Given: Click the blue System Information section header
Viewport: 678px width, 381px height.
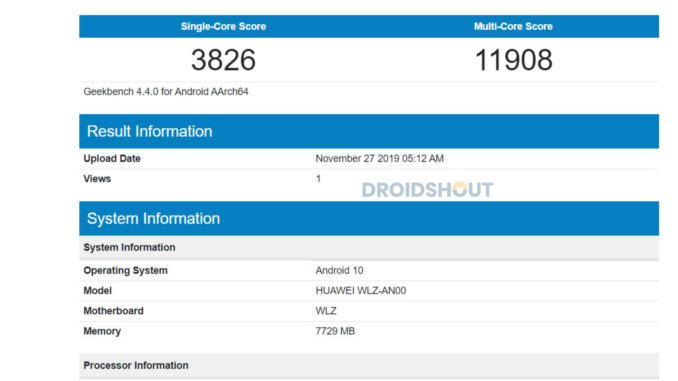Looking at the screenshot, I should (369, 218).
